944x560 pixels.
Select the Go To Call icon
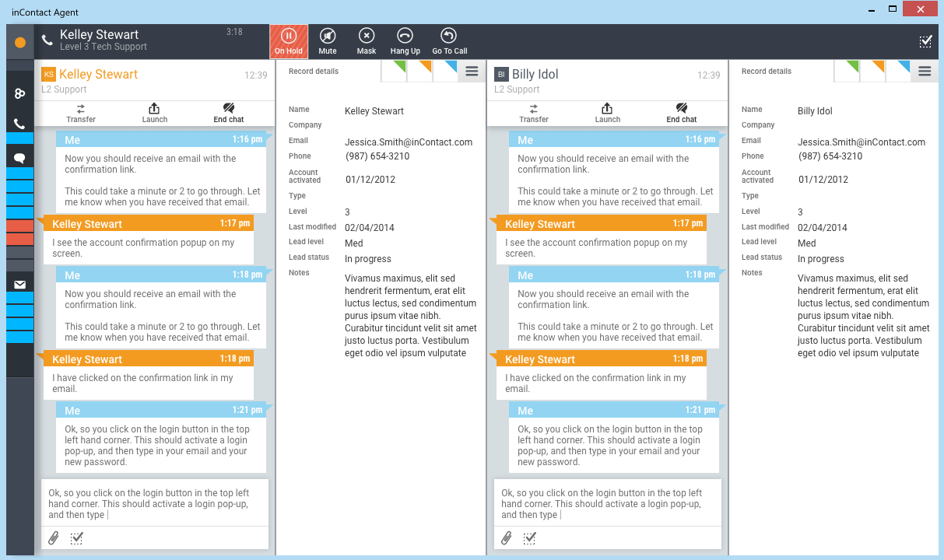(x=449, y=40)
